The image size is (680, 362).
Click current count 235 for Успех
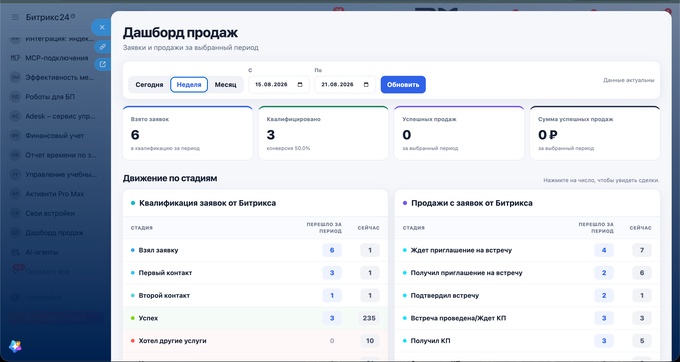pos(369,318)
